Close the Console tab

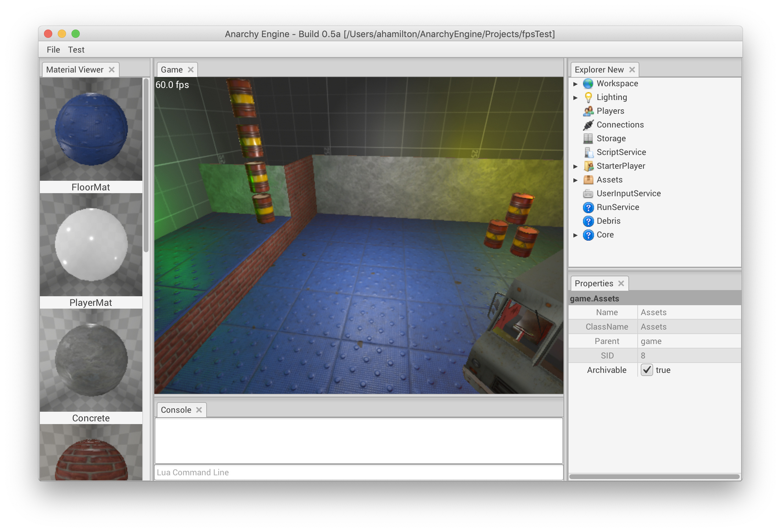pos(199,410)
